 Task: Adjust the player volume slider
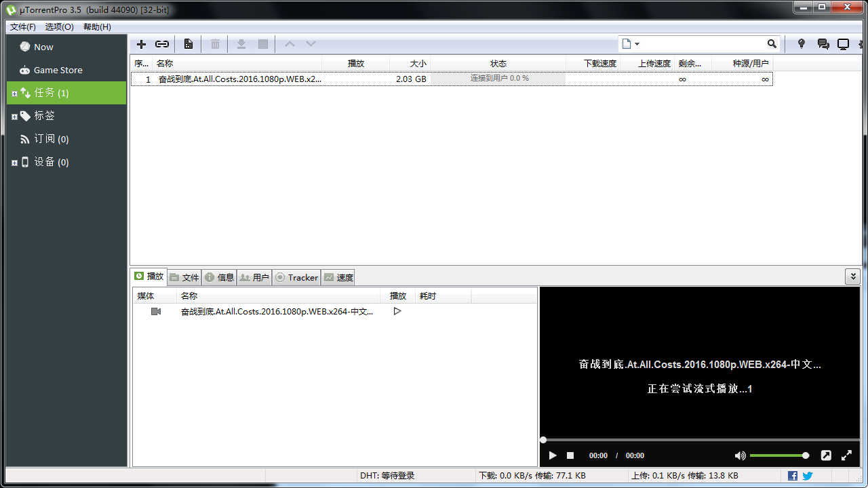click(x=779, y=455)
